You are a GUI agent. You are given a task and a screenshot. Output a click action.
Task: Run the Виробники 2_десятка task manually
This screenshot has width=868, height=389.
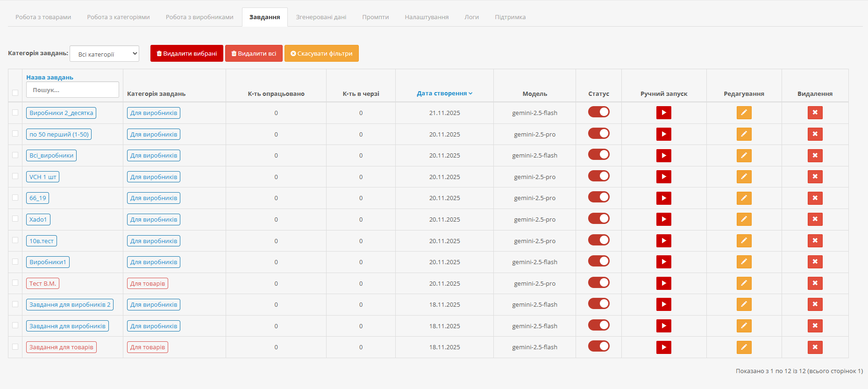[663, 113]
